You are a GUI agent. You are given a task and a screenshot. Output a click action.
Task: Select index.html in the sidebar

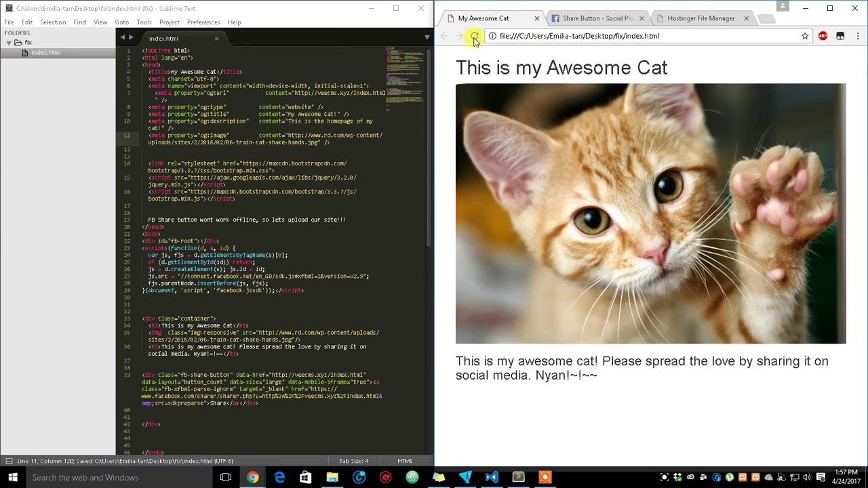tap(45, 52)
